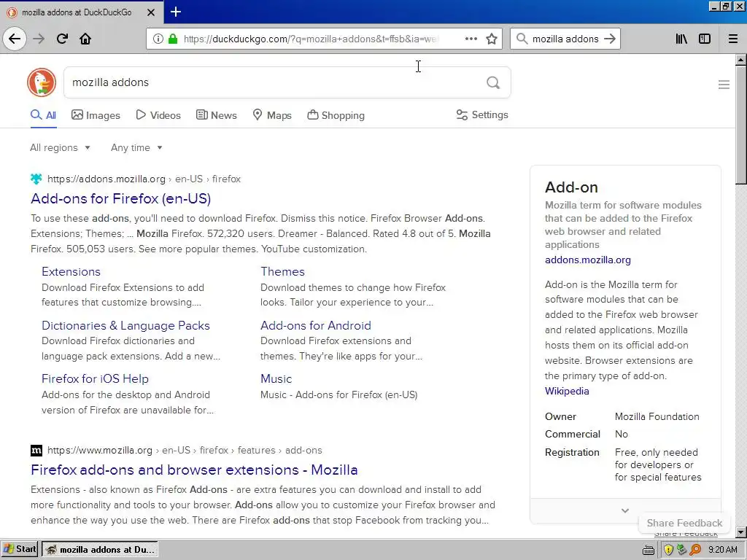
Task: Click the magnifier in Firefox search box
Action: click(x=522, y=39)
